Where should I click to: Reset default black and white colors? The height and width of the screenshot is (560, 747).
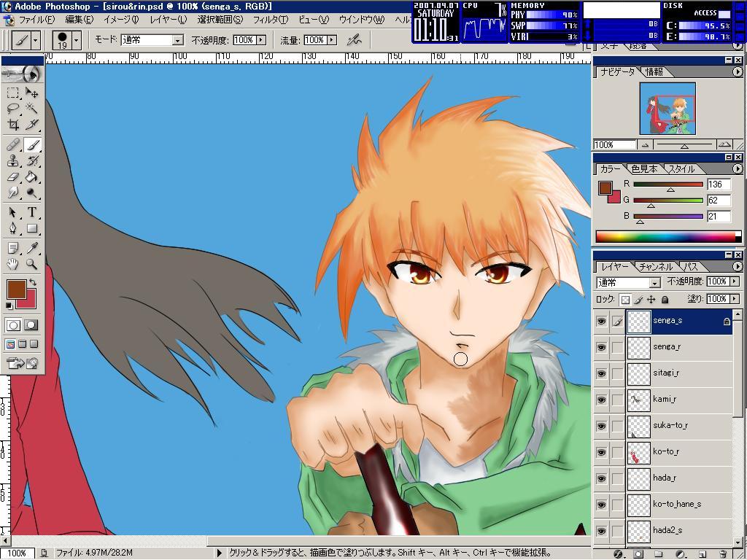coord(9,306)
